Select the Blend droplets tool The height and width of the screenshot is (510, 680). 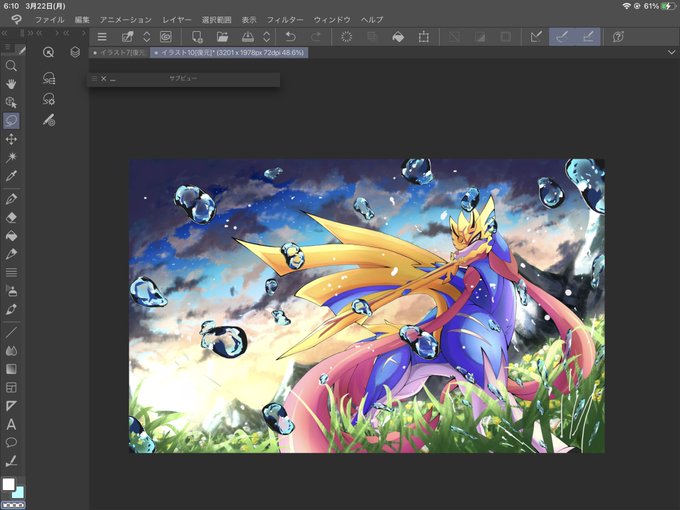(x=11, y=350)
